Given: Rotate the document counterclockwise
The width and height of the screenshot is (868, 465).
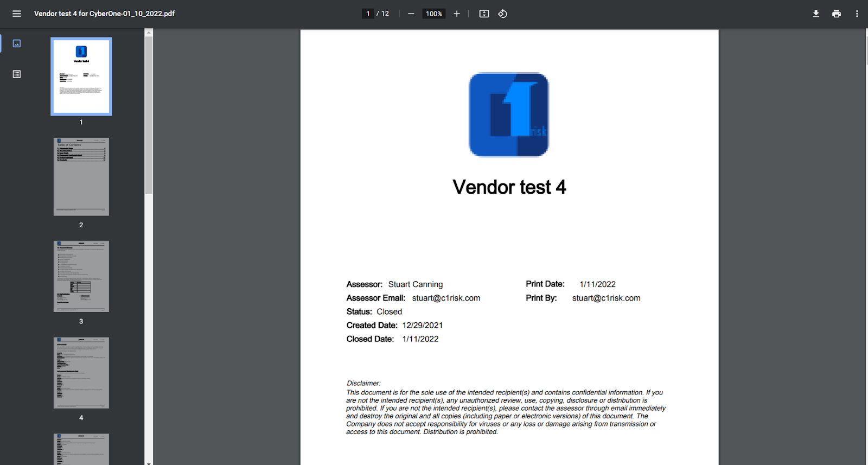Looking at the screenshot, I should 503,14.
